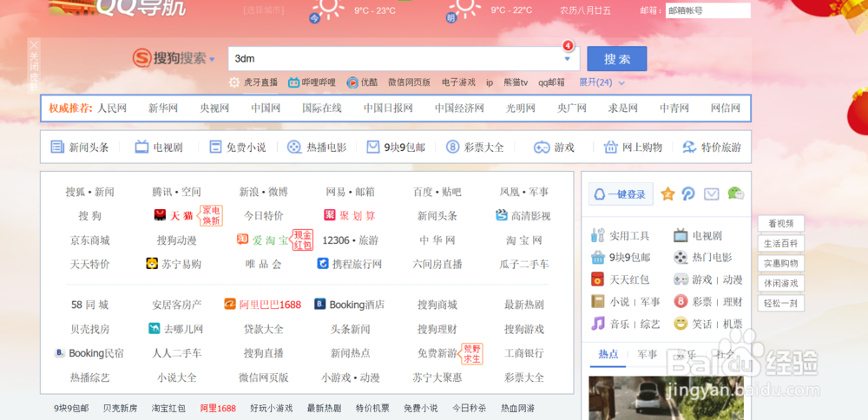
Task: Open 看视频 side tab
Action: 780,224
